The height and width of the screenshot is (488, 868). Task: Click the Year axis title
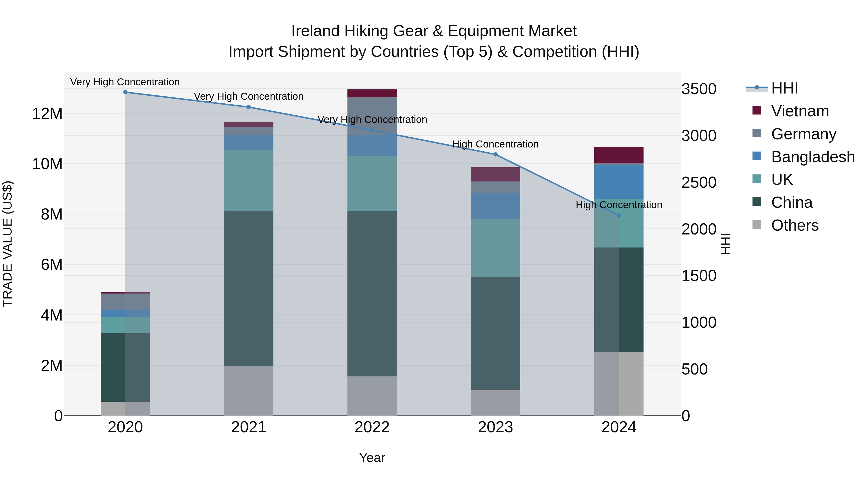[x=372, y=458]
